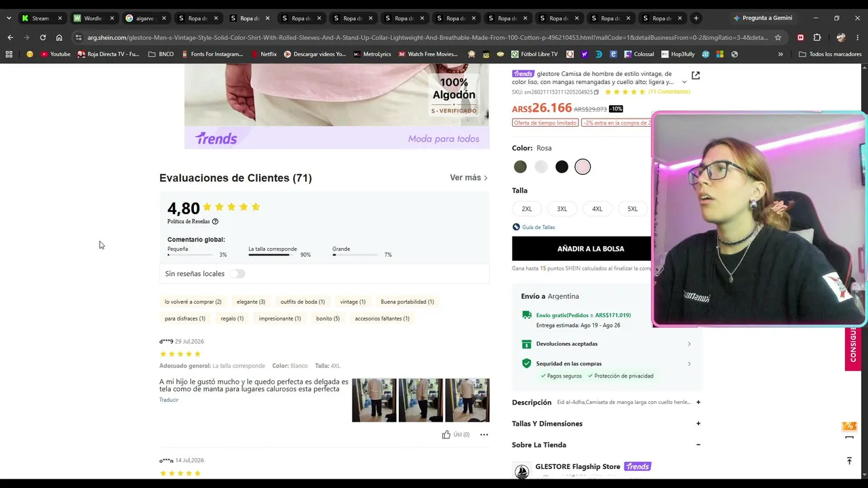This screenshot has height=488, width=868.
Task: Expand the Tallas Y Dimensiones section
Action: point(698,424)
